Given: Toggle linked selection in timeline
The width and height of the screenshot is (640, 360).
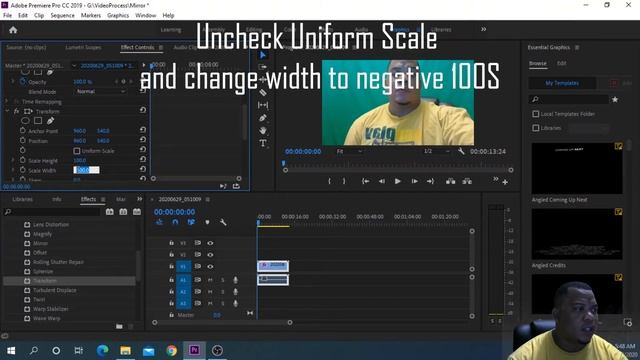Looking at the screenshot, I should pyautogui.click(x=191, y=222).
